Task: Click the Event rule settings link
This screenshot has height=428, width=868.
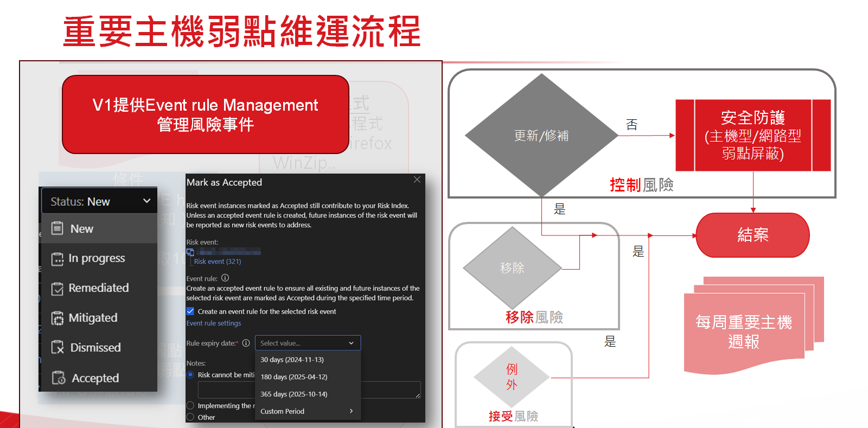Action: 214,323
